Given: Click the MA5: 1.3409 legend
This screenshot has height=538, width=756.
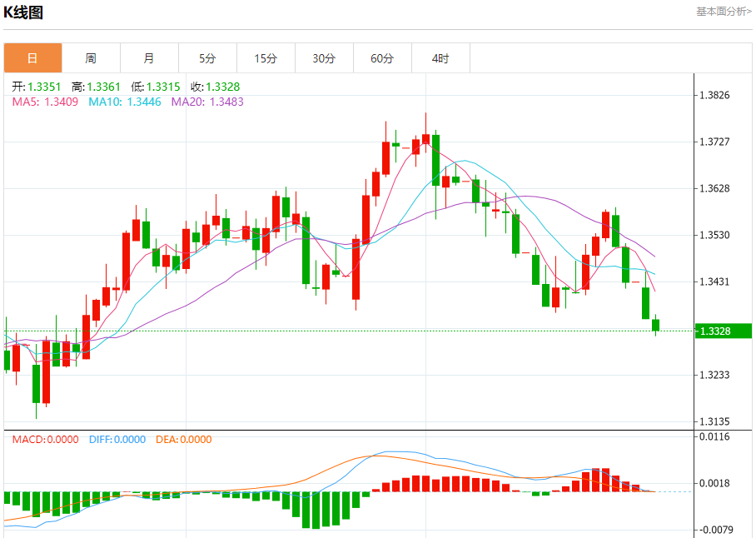Looking at the screenshot, I should coord(45,102).
